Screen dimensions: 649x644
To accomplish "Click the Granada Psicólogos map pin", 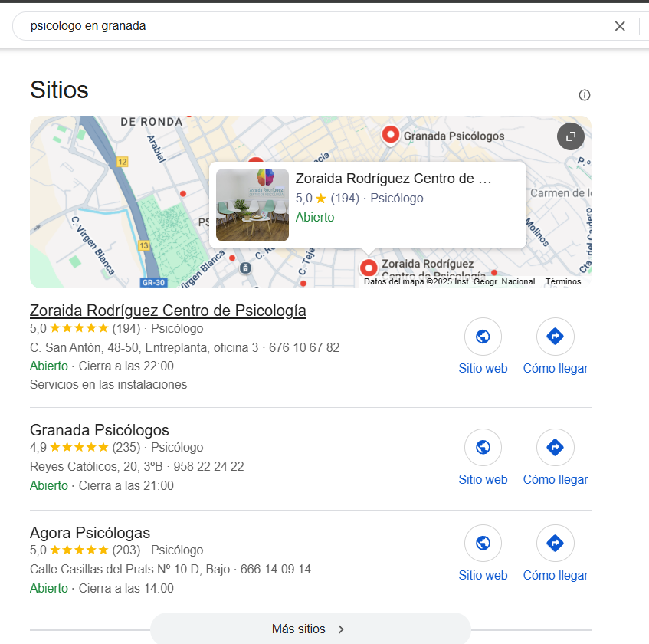I will [x=390, y=135].
